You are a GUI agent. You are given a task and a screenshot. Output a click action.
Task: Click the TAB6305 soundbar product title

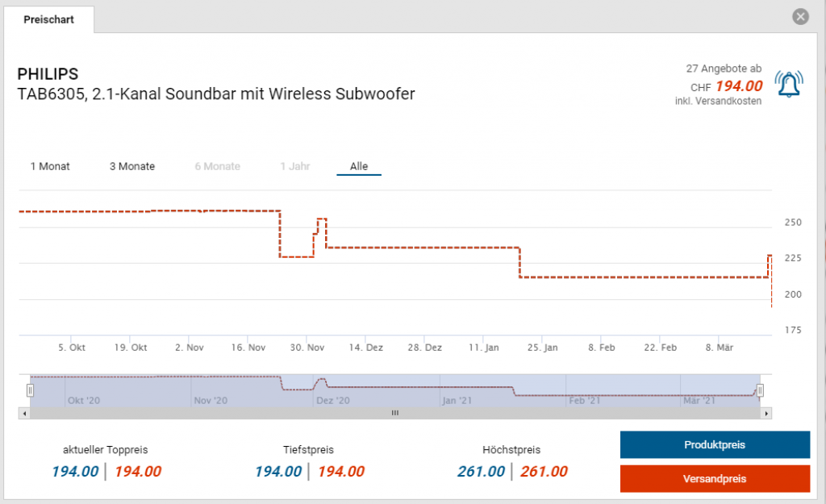[216, 94]
